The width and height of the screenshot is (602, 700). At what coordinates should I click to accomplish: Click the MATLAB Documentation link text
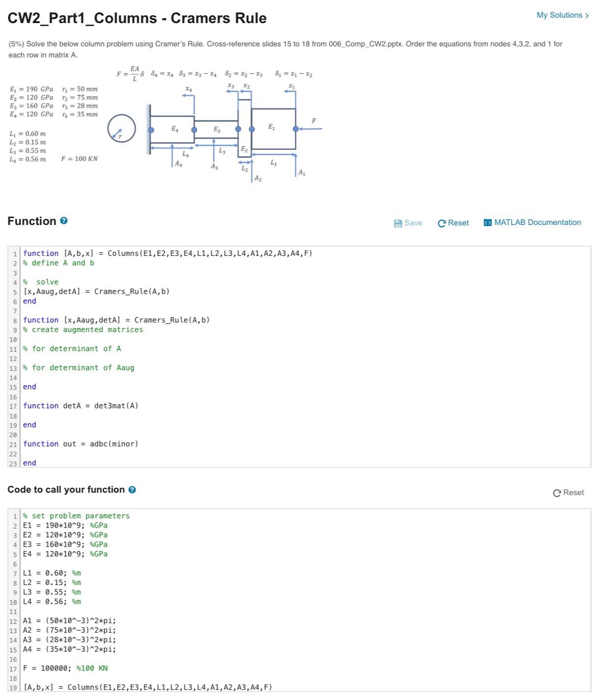(538, 222)
